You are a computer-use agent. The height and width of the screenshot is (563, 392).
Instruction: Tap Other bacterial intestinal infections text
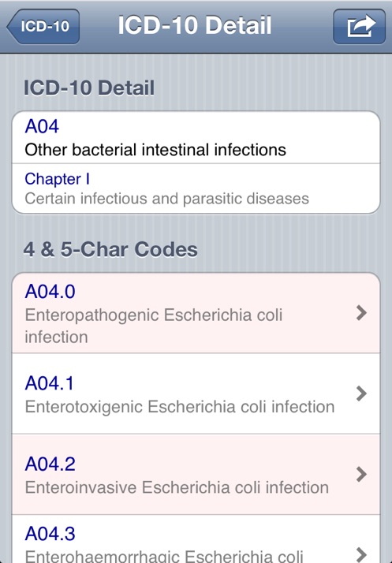(155, 150)
